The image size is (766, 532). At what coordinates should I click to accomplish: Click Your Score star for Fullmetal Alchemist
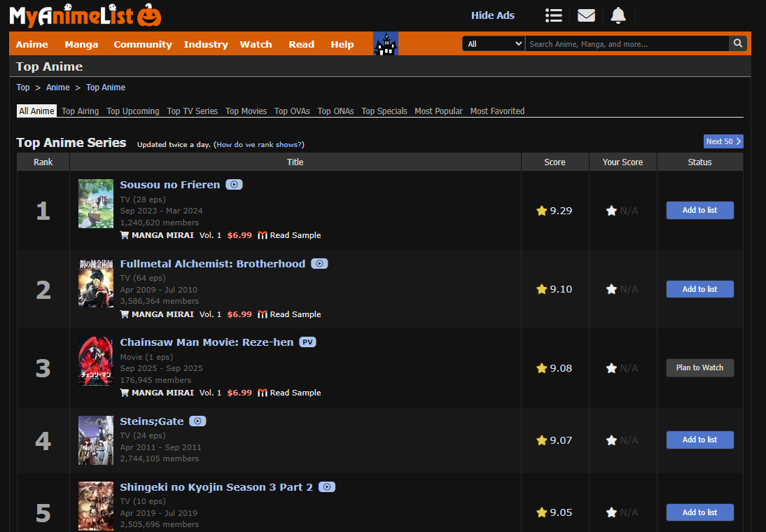pyautogui.click(x=611, y=289)
